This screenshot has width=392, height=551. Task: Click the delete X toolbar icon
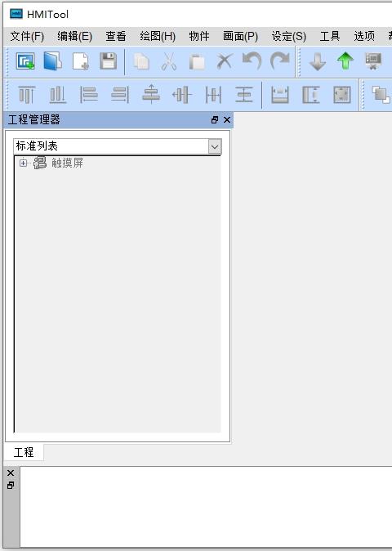click(x=225, y=61)
